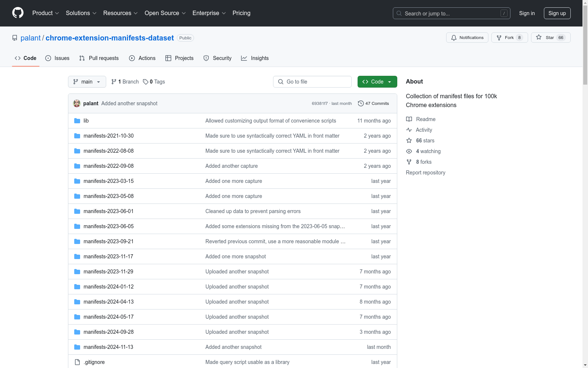
Task: Click the fork icon beside 8 forks
Action: point(409,162)
